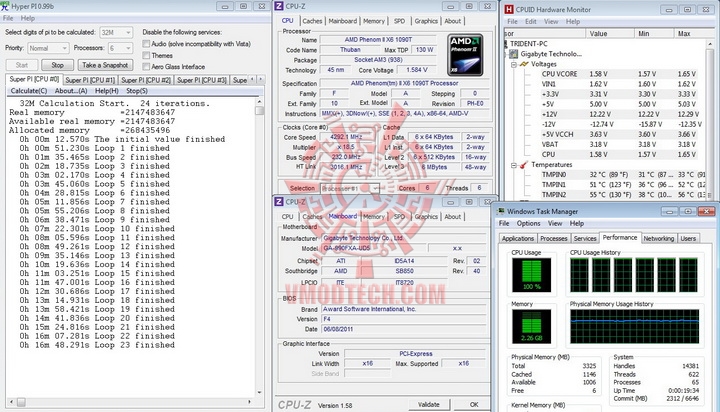Click the Memory gauge in Task Manager
720x412 pixels.
[x=531, y=327]
